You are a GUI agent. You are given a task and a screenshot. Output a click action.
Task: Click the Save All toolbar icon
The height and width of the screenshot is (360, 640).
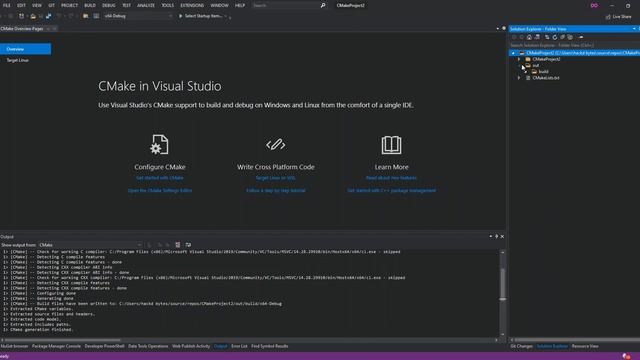pos(49,16)
